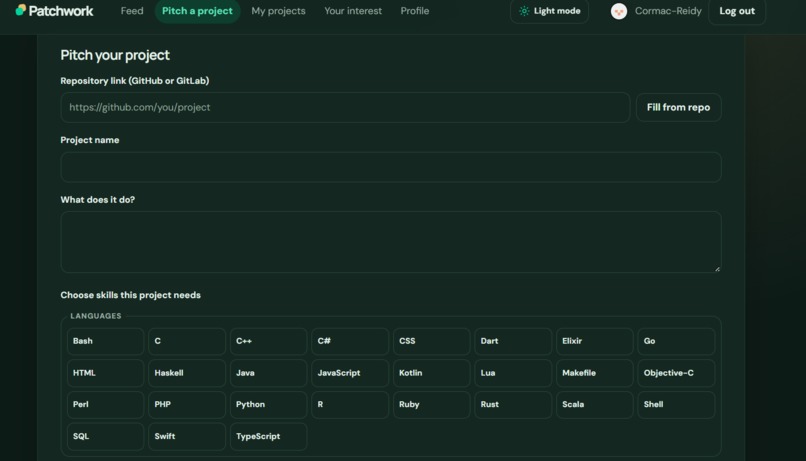The height and width of the screenshot is (461, 806).
Task: Select the C# skill chip
Action: click(x=350, y=341)
